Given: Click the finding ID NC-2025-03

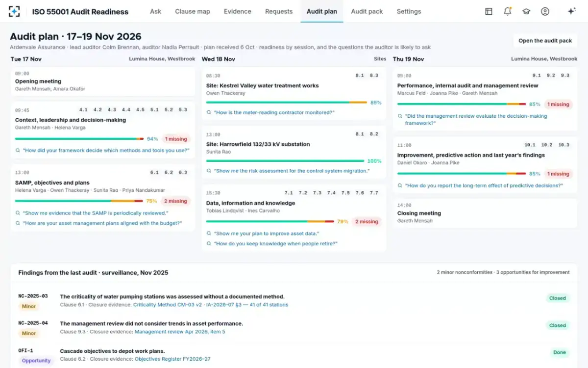Looking at the screenshot, I should click(33, 296).
